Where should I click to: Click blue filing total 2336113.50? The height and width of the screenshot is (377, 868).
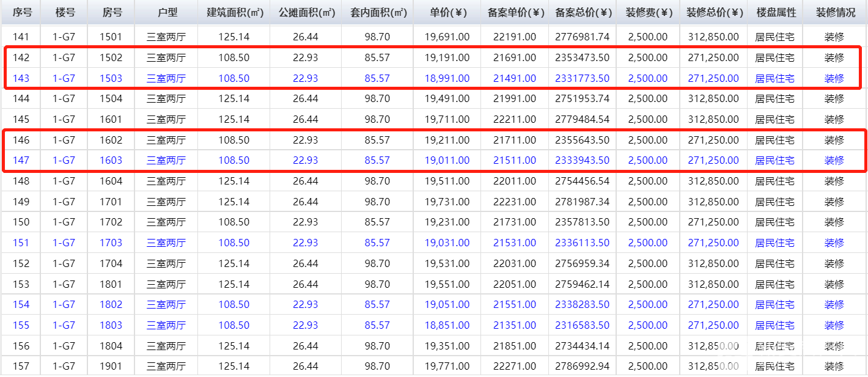click(583, 243)
